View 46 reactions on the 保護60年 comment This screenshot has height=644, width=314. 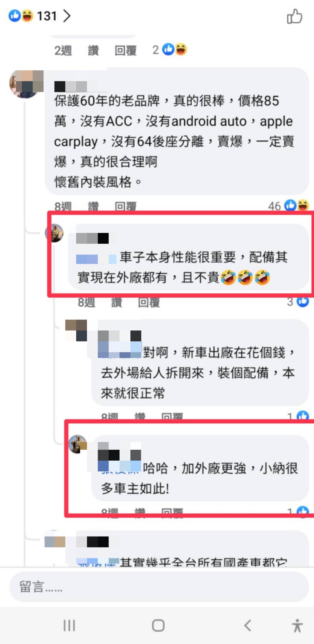pos(288,205)
